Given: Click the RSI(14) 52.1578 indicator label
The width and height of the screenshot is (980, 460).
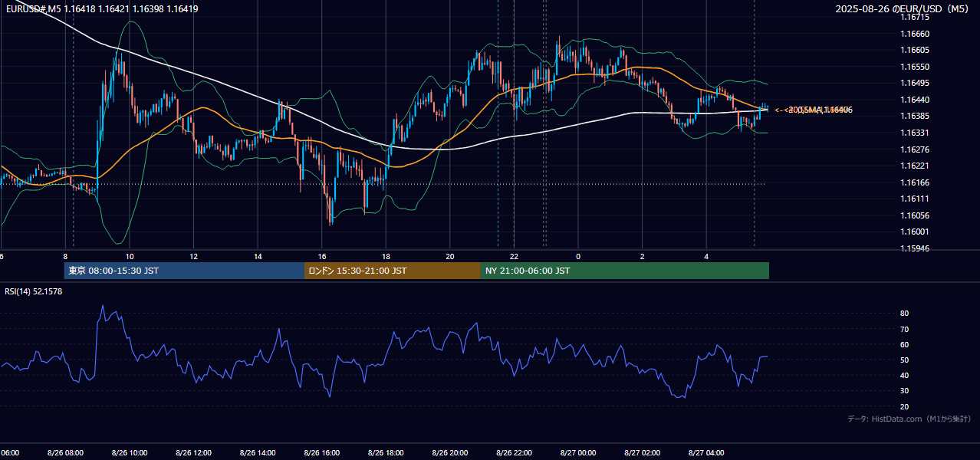Looking at the screenshot, I should click(x=34, y=291).
